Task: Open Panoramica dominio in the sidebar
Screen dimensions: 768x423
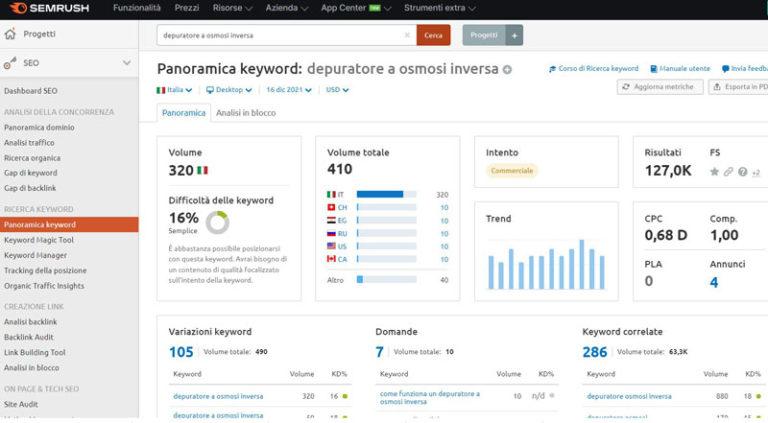Action: [x=39, y=127]
